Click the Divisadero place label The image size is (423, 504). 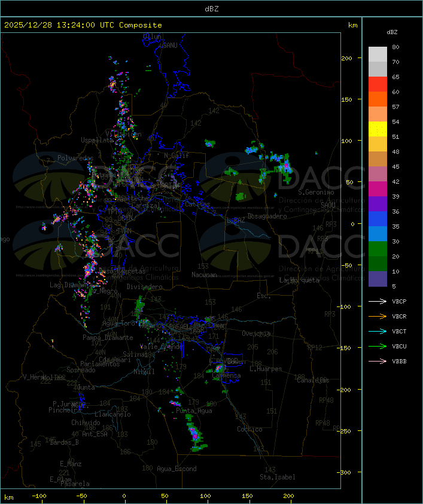144,287
